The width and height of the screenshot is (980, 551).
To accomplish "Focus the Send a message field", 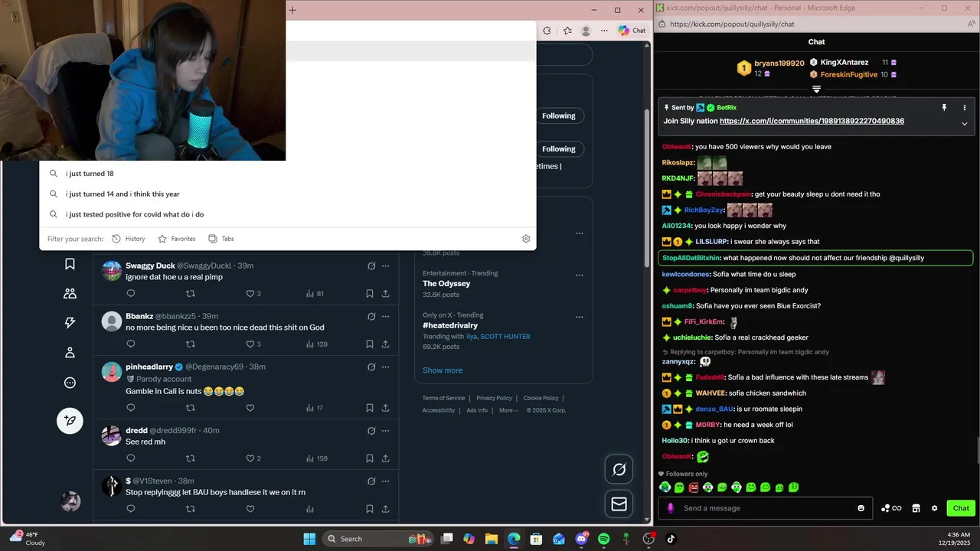I will pos(766,508).
